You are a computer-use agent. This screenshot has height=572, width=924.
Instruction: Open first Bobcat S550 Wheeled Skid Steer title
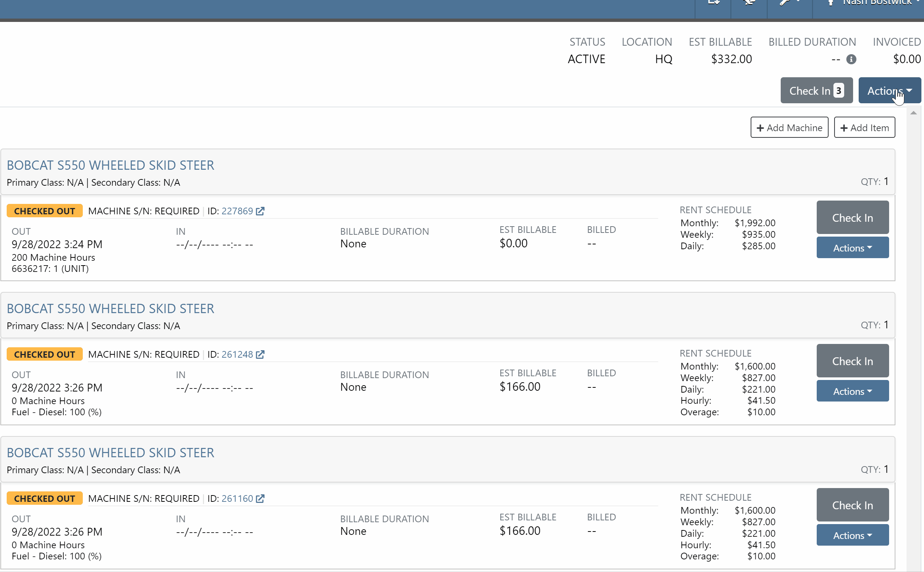(110, 165)
